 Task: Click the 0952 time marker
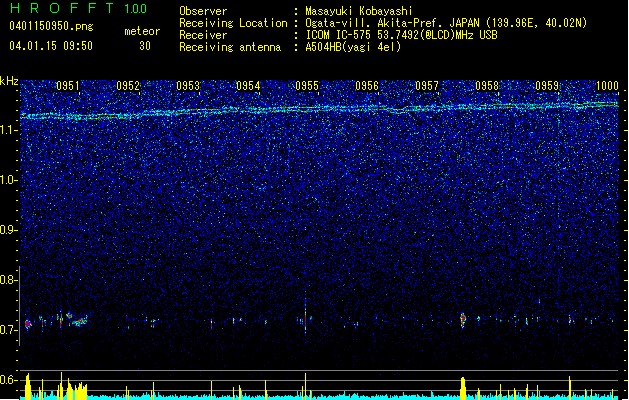pos(128,86)
